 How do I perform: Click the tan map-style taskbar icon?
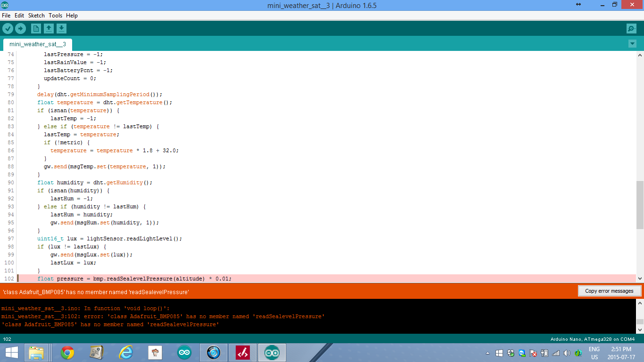pos(97,353)
